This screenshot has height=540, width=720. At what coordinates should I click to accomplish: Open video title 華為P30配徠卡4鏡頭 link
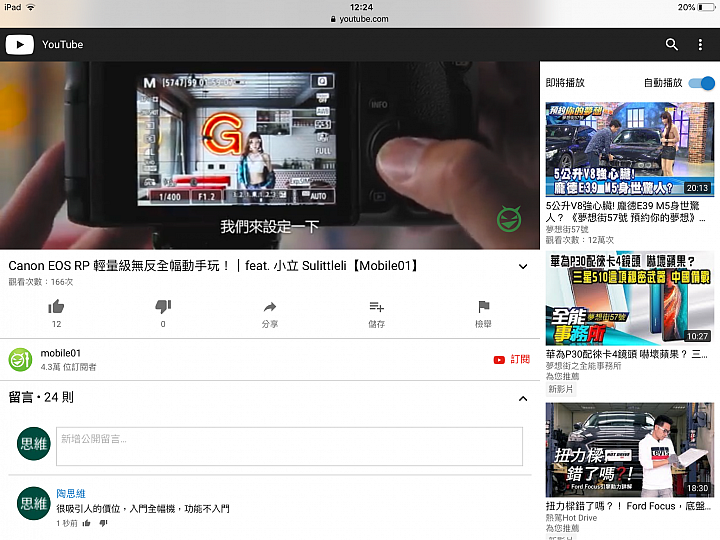point(626,354)
